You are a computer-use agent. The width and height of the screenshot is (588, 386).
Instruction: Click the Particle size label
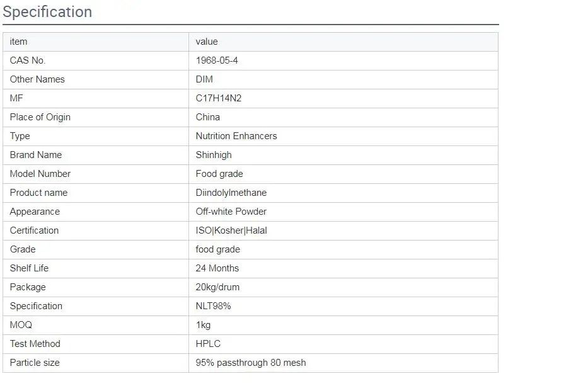click(35, 363)
